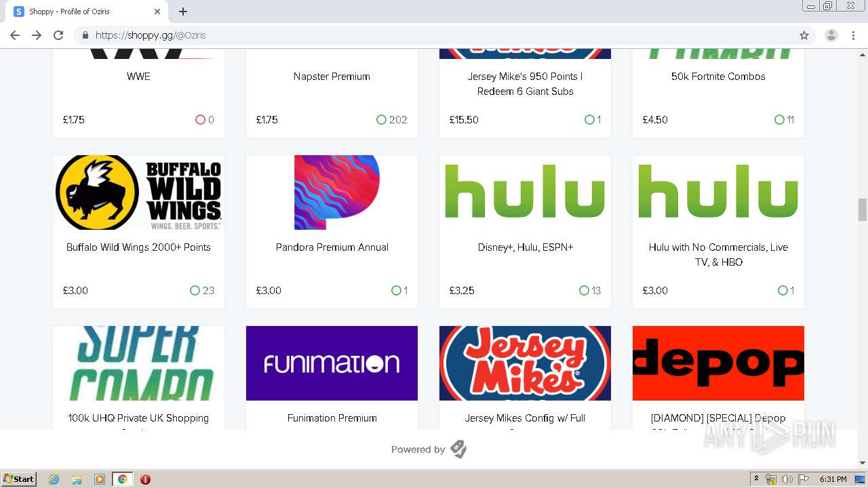Click the Powered by Shoppy logo
Image resolution: width=868 pixels, height=488 pixels.
coord(458,449)
